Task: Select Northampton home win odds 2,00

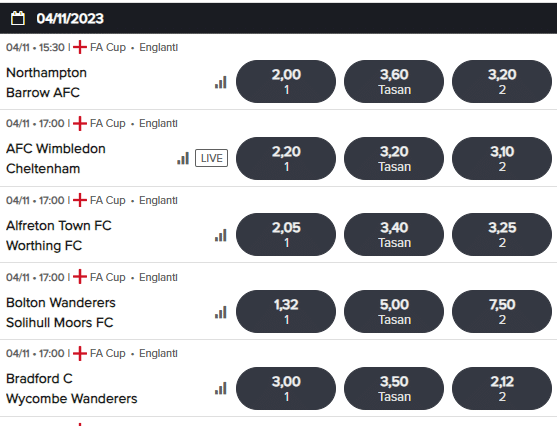Action: [x=286, y=81]
